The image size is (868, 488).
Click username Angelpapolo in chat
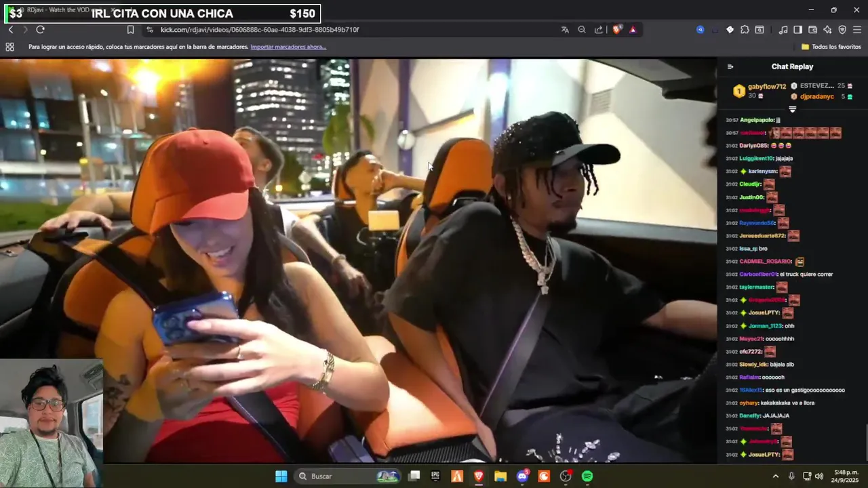[x=757, y=120]
